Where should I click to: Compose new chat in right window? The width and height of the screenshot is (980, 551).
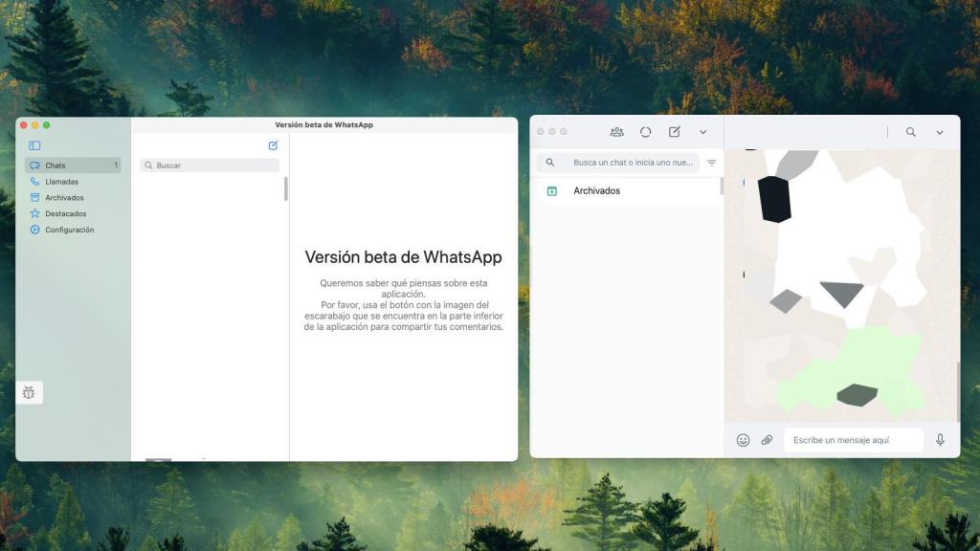click(675, 132)
